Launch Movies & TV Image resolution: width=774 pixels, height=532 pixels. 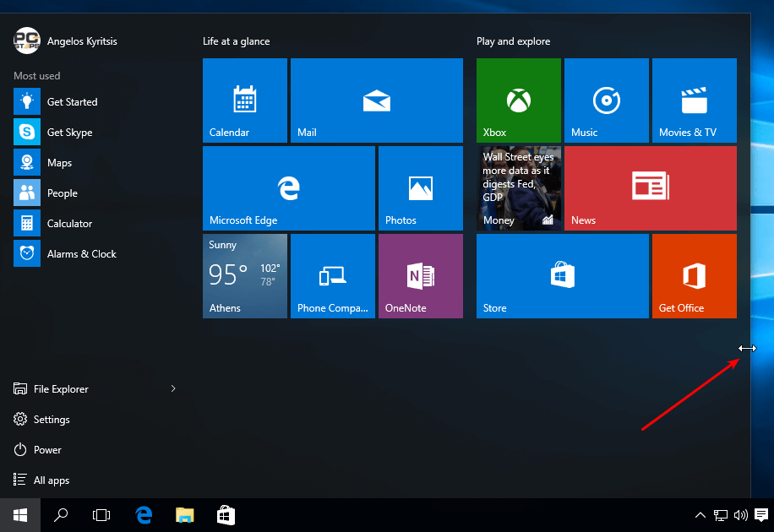pos(694,100)
